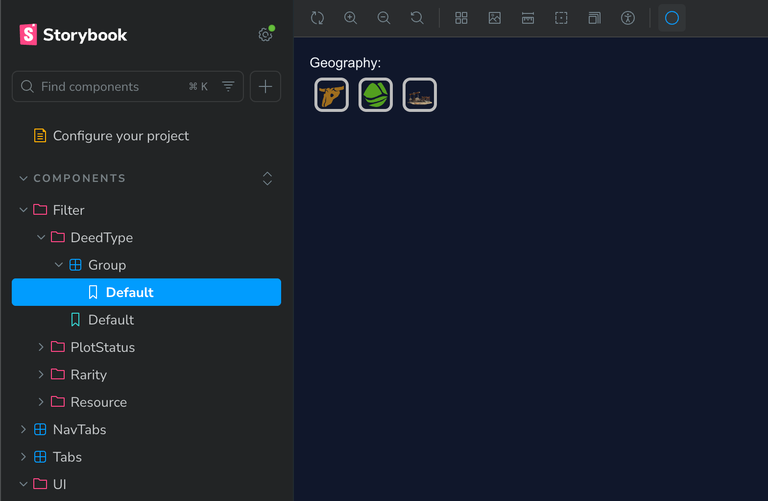Viewport: 768px width, 501px height.
Task: Click the plus button to create a story
Action: tap(265, 87)
